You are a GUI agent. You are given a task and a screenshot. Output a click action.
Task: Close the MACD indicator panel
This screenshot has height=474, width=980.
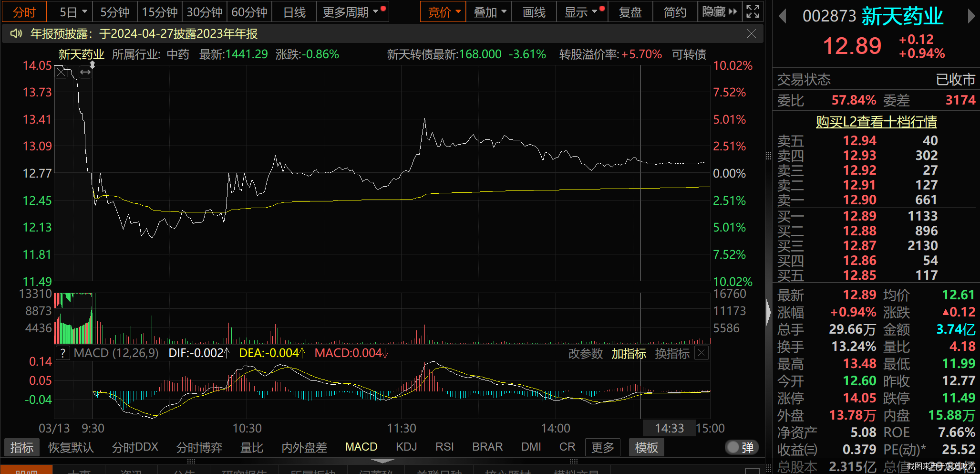tap(701, 353)
